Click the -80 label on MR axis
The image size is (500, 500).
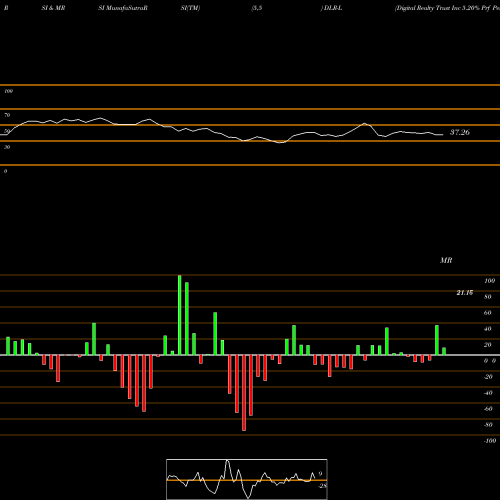point(488,425)
